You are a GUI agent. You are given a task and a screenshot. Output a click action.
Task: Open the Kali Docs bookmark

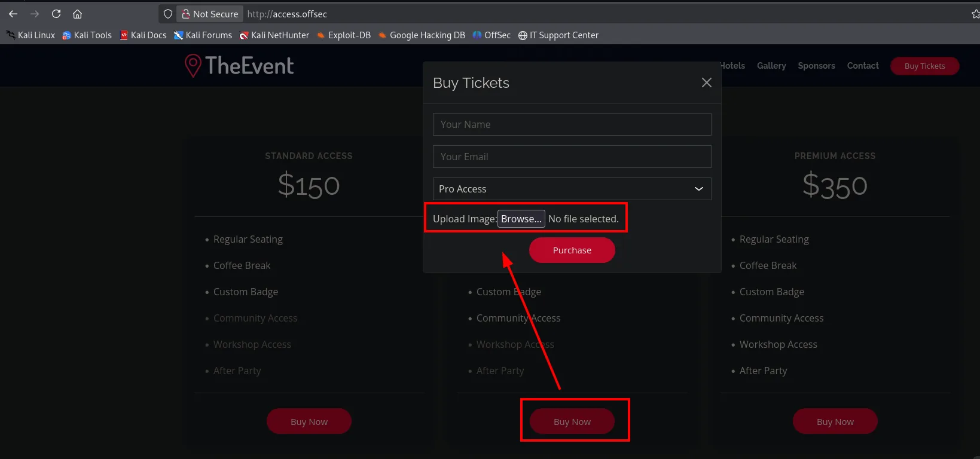point(143,35)
